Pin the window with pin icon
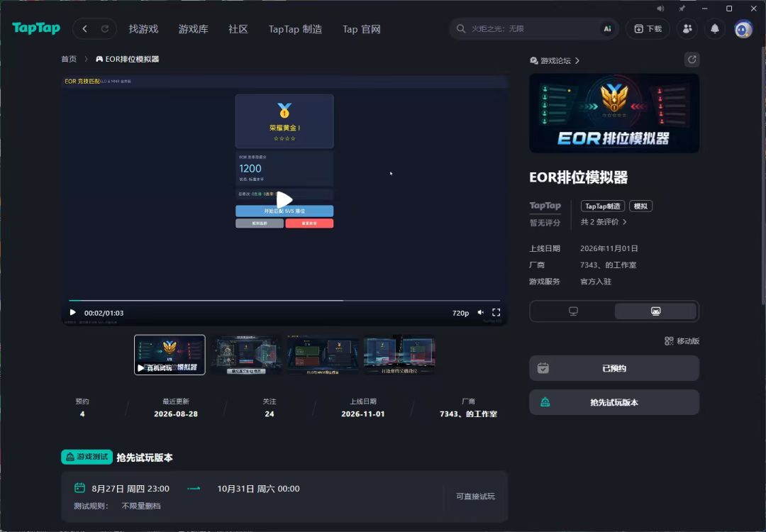Image resolution: width=766 pixels, height=532 pixels. [682, 9]
